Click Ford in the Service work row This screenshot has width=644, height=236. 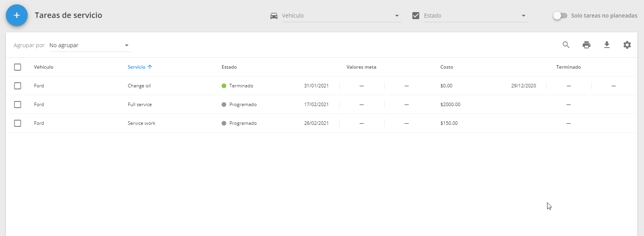39,123
